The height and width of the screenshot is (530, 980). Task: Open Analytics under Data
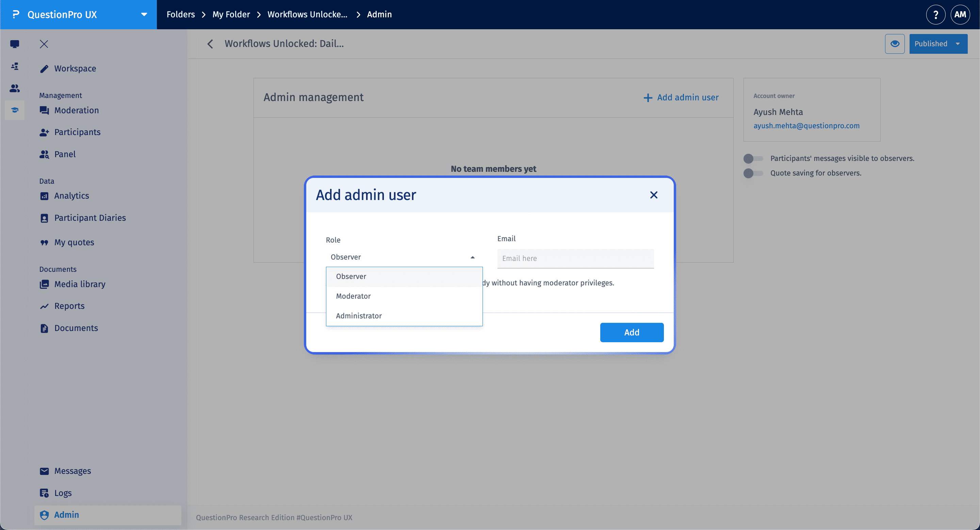(x=71, y=195)
